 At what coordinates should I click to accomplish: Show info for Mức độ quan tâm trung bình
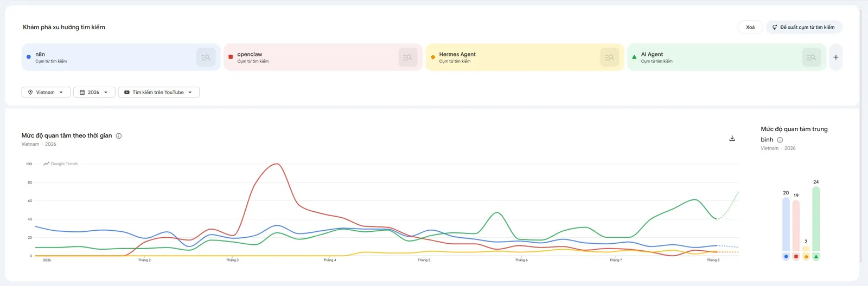tap(780, 140)
